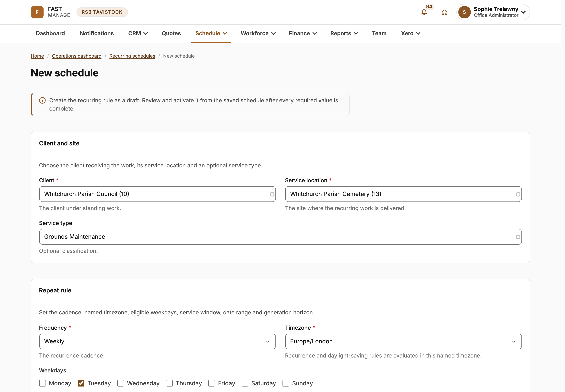This screenshot has width=565, height=392.
Task: Open the Frequency dropdown showing Weekly
Action: click(157, 341)
